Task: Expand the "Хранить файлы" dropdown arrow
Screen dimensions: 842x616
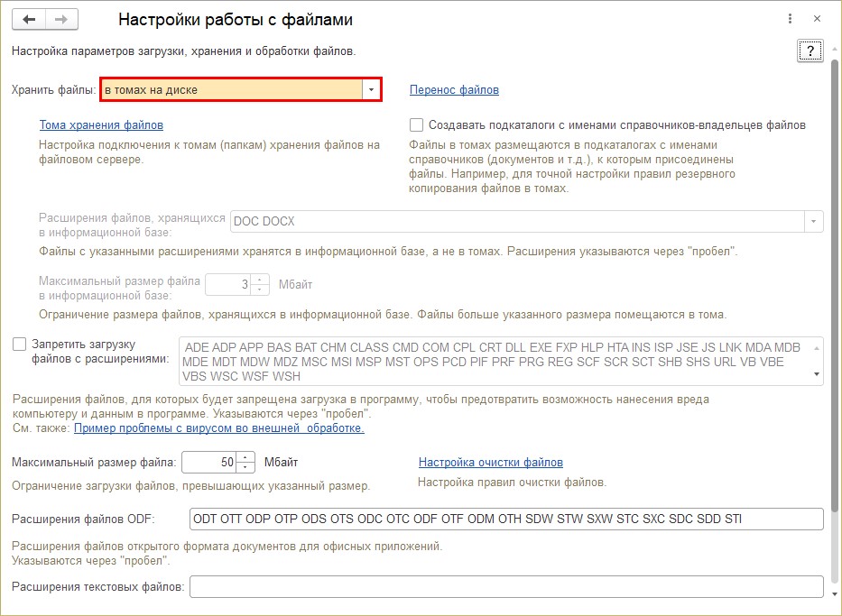Action: coord(371,89)
